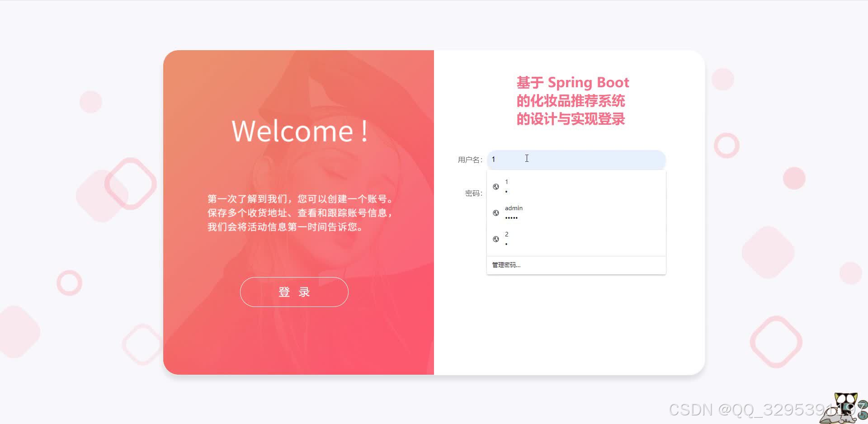Image resolution: width=868 pixels, height=424 pixels.
Task: Click the 用户名: label
Action: [x=470, y=160]
